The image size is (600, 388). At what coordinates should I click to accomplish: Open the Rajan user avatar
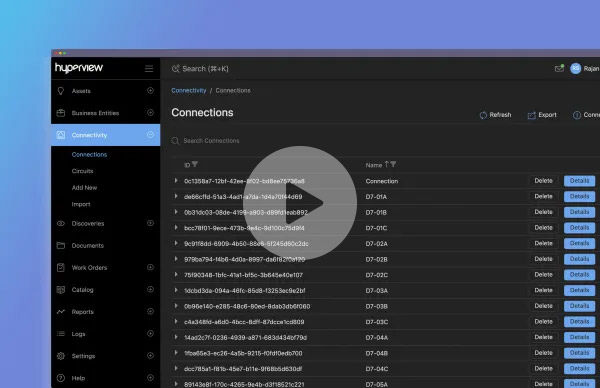point(576,68)
